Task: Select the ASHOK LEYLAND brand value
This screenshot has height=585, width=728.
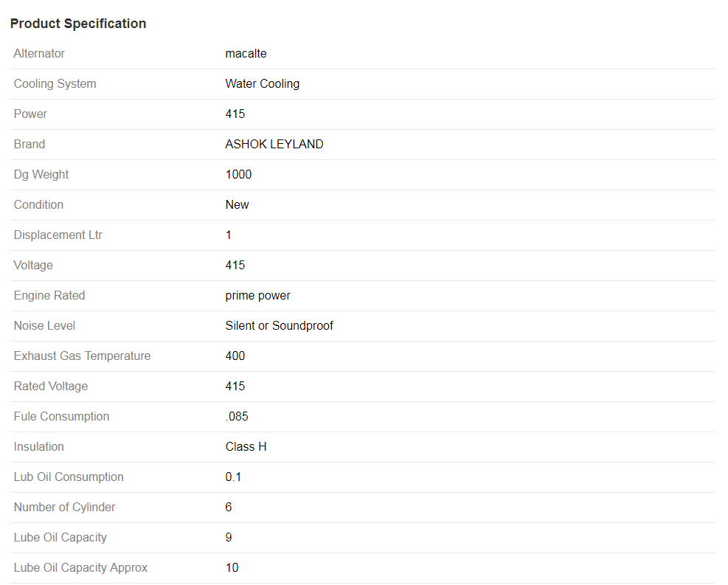Action: (x=274, y=144)
